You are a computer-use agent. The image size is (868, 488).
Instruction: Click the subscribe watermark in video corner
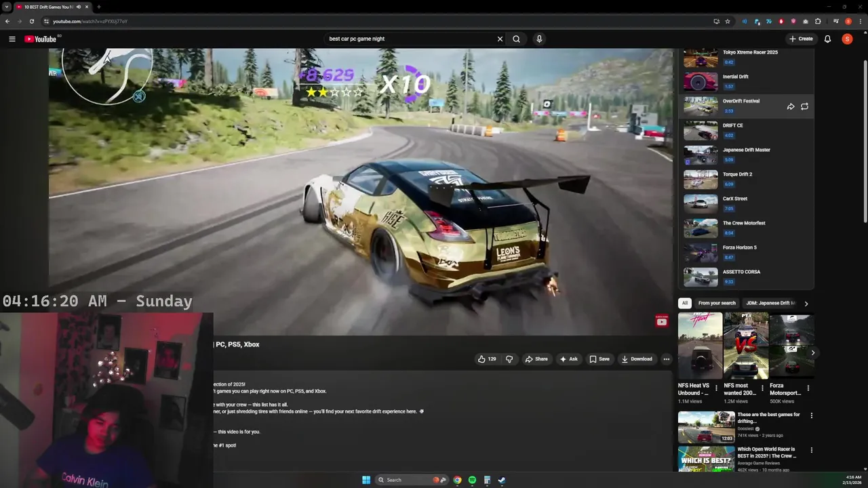(x=662, y=321)
